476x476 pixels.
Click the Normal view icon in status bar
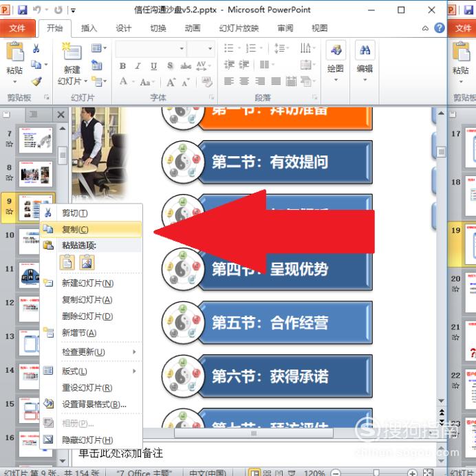(x=255, y=473)
